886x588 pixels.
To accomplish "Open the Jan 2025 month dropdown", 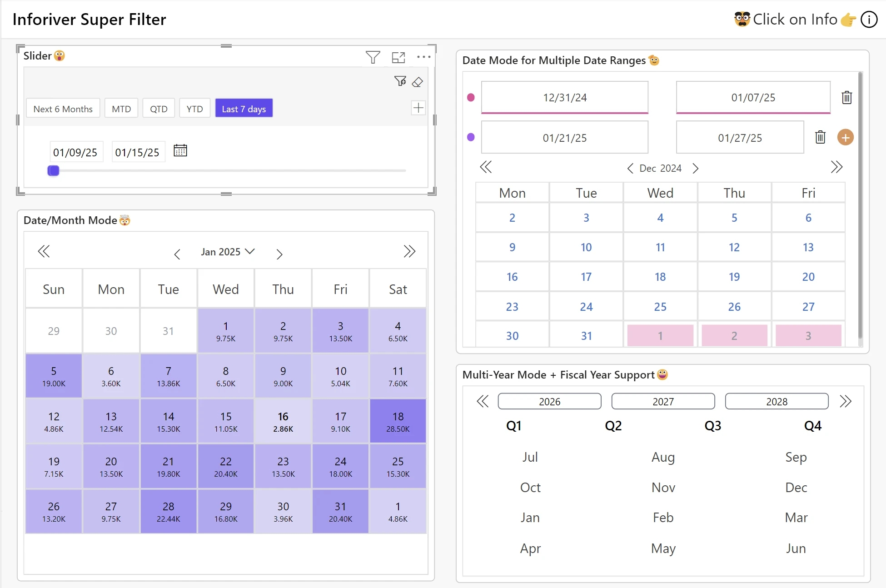I will (228, 252).
